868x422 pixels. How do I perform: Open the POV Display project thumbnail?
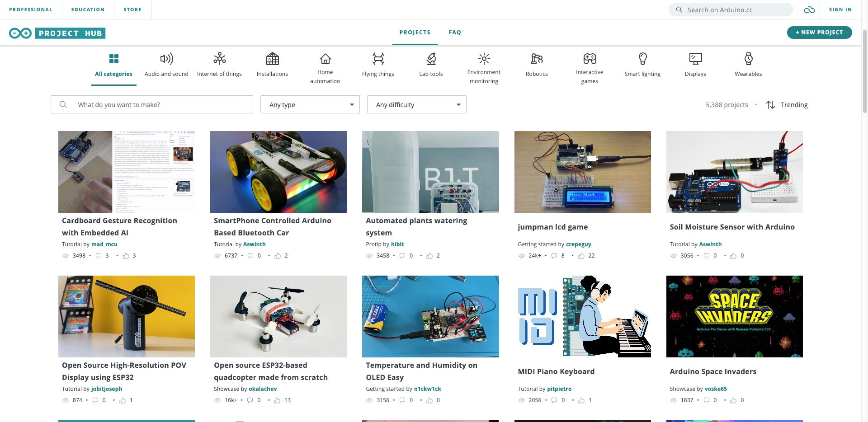[127, 316]
